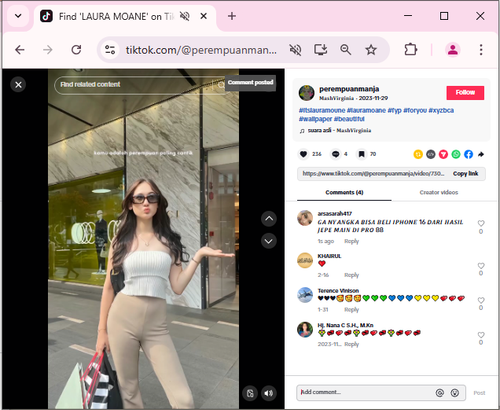Viewport: 500px width, 410px height.
Task: Go to next video with down chevron
Action: (x=269, y=241)
